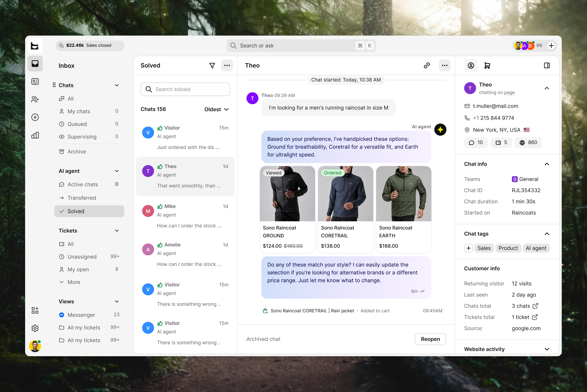Open the reports bar chart icon

[x=35, y=135]
